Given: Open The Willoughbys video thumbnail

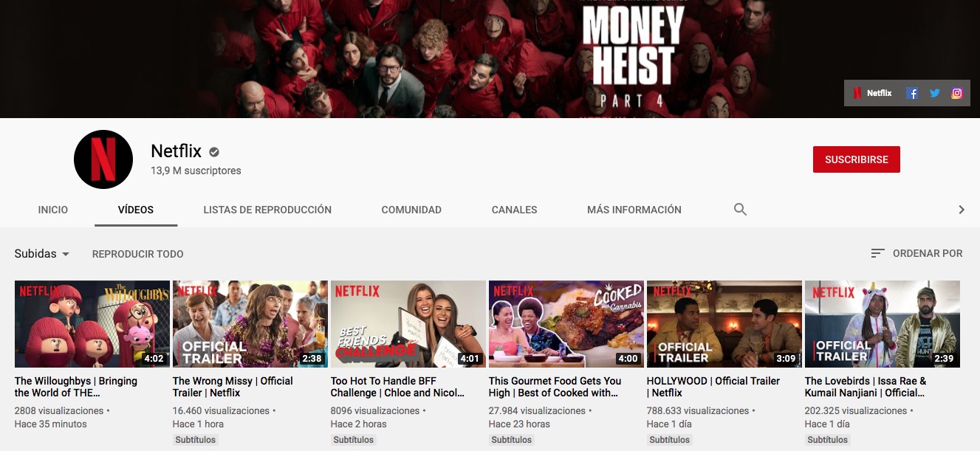Looking at the screenshot, I should click(92, 324).
